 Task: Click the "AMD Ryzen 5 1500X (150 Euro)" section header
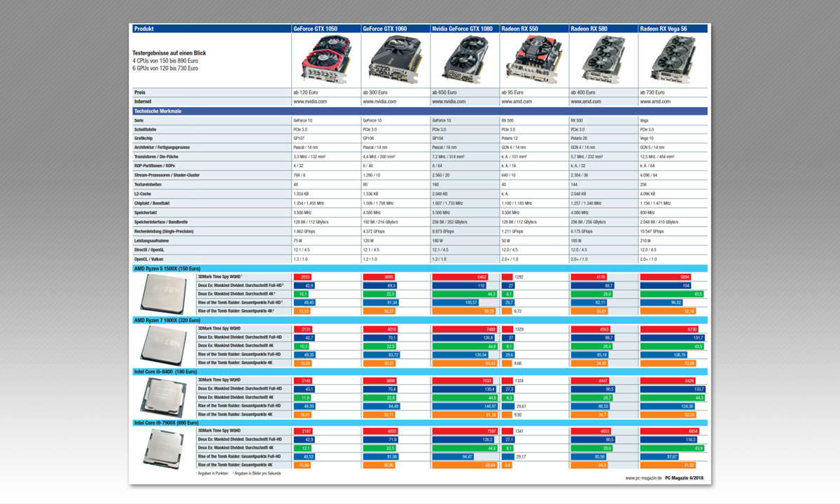[420, 268]
